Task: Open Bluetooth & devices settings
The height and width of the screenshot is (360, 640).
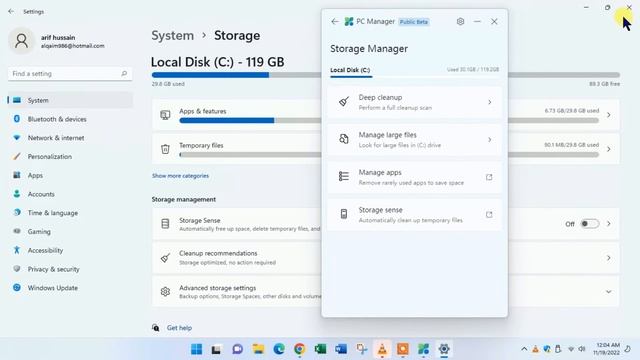Action: (70, 119)
